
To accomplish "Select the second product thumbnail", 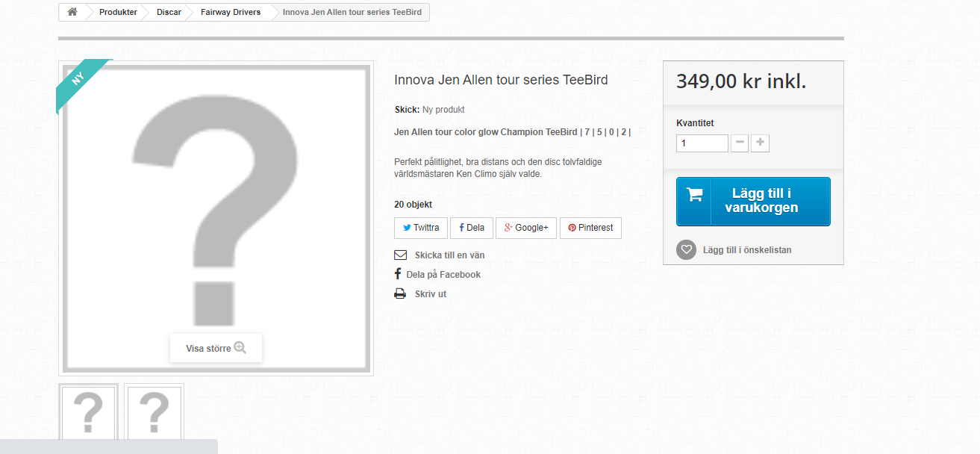I will click(x=155, y=412).
